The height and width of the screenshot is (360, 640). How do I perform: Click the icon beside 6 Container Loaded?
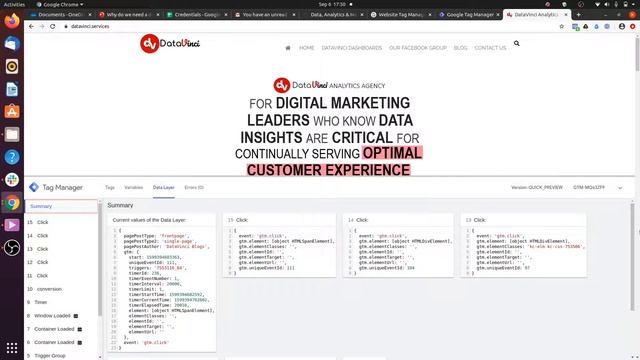80,342
